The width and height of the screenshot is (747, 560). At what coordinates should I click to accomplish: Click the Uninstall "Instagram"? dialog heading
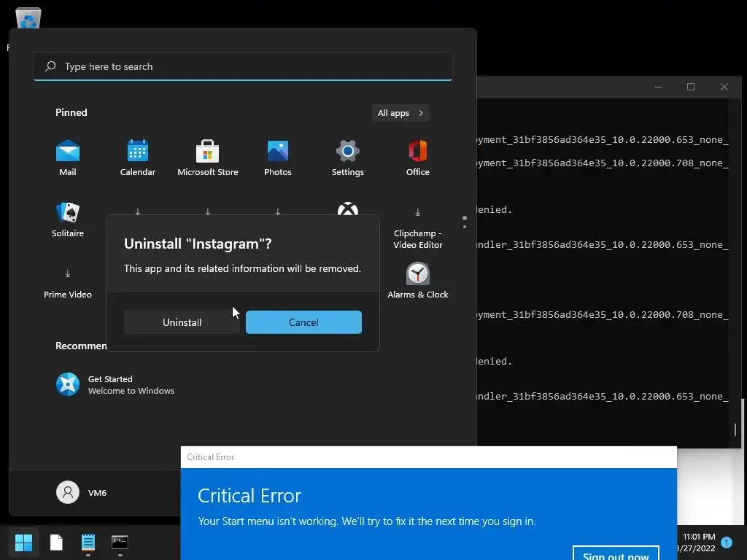[x=198, y=244]
